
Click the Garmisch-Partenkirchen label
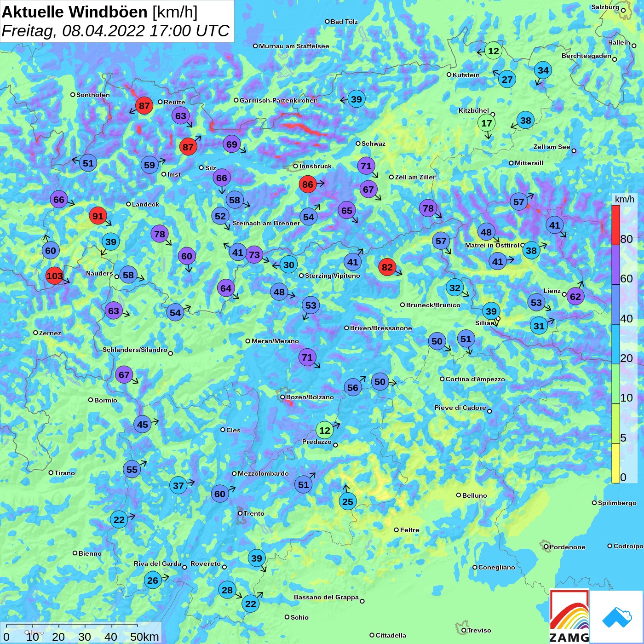click(279, 100)
